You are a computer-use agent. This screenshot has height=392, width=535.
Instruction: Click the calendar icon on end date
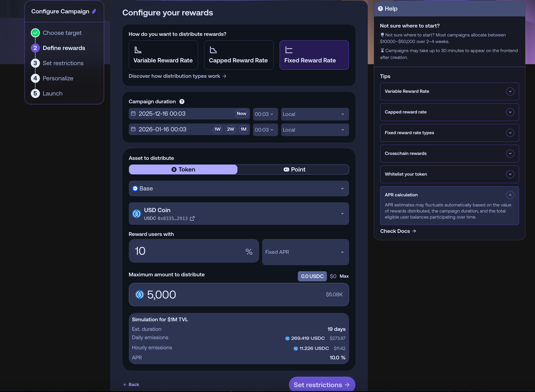point(133,129)
